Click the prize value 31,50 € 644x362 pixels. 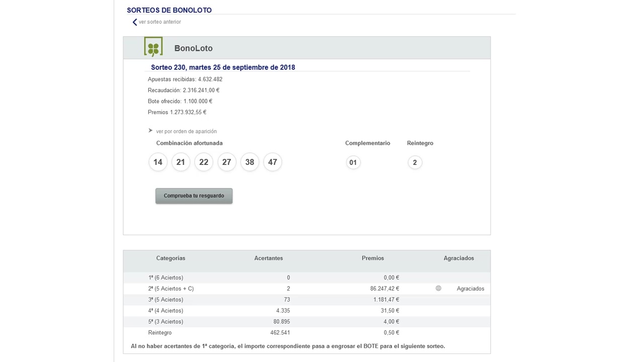(x=390, y=311)
